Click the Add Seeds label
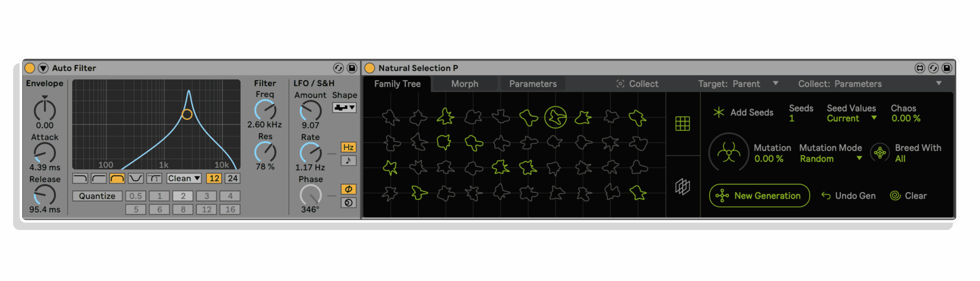 (751, 113)
